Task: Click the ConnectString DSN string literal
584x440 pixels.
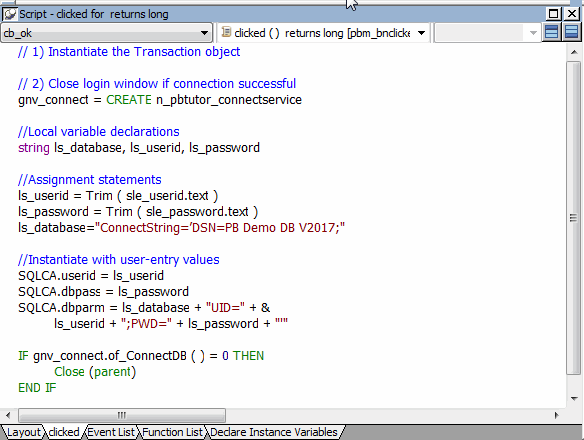Action: pos(220,228)
